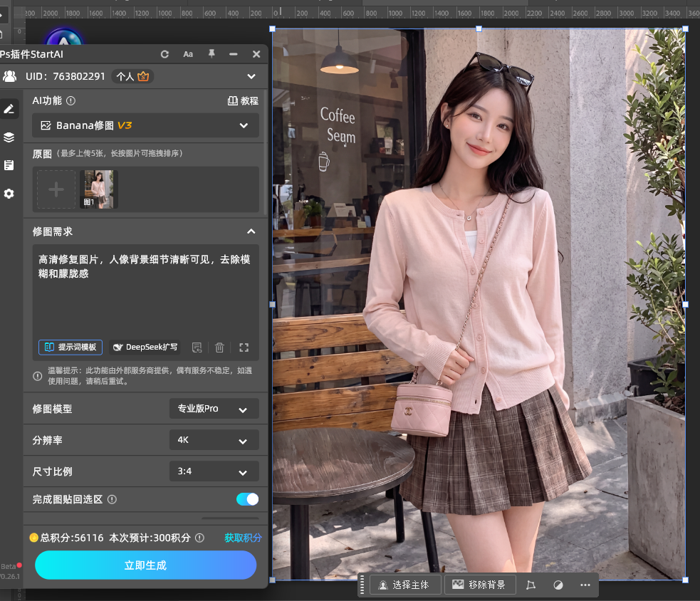Click the refresh icon in StartAI header
Viewport: 700px width, 601px height.
coord(164,54)
